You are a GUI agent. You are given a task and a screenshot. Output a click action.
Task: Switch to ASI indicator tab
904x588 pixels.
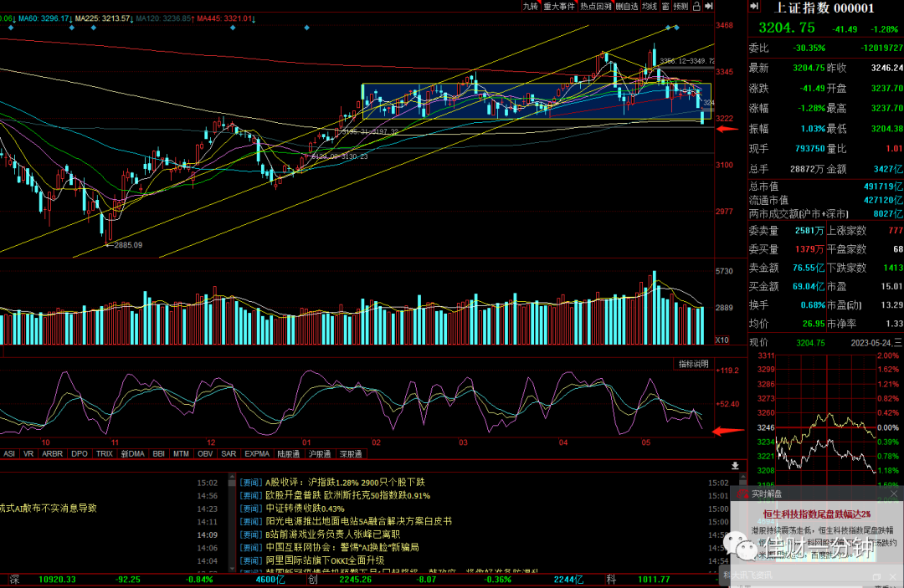point(9,454)
